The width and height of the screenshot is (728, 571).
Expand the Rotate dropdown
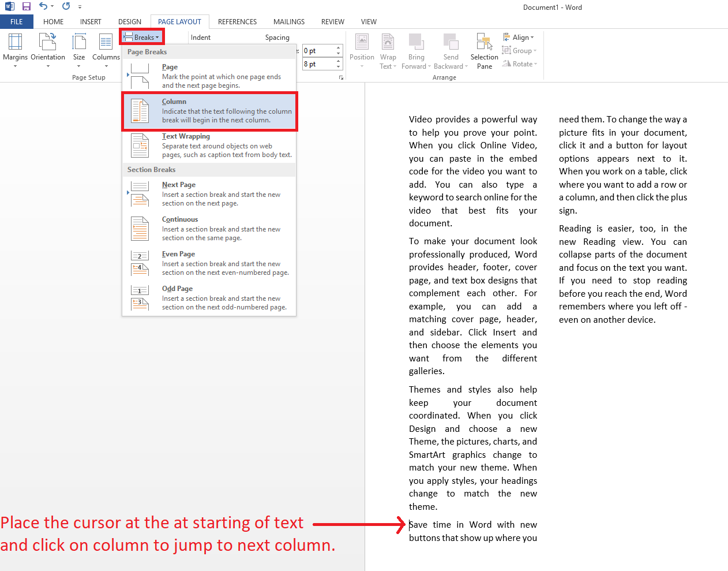520,64
